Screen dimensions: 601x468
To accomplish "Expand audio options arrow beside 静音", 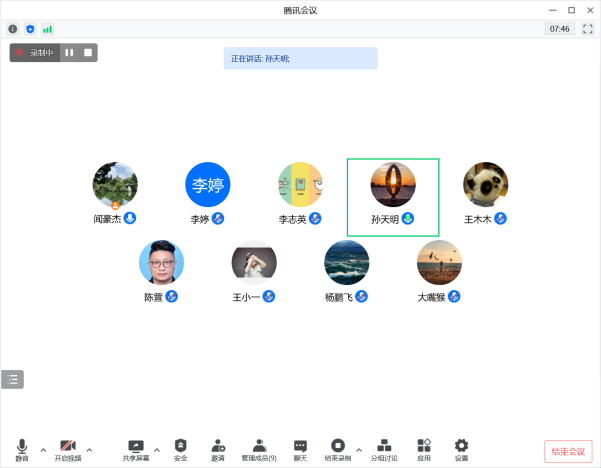I will (43, 450).
